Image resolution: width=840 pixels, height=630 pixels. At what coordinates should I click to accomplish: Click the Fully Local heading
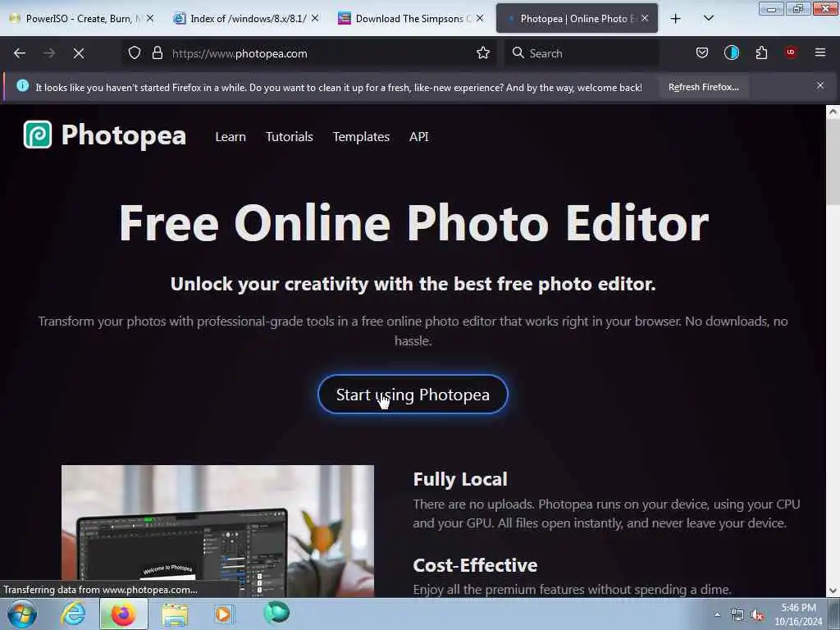pyautogui.click(x=460, y=479)
